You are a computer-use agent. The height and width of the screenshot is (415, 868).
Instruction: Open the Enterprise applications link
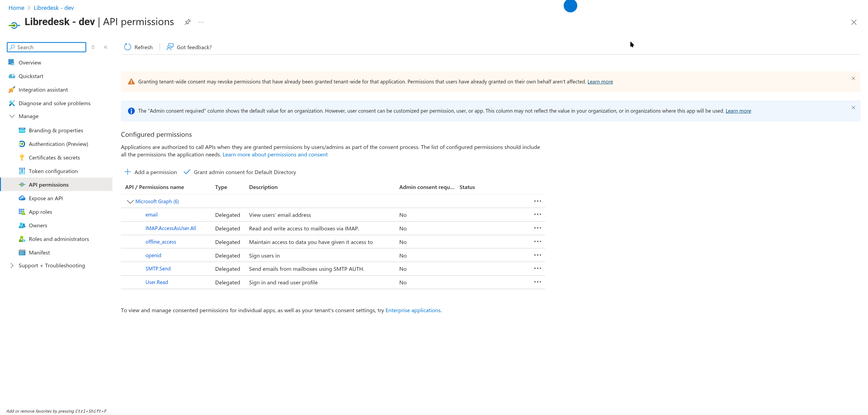coord(413,310)
